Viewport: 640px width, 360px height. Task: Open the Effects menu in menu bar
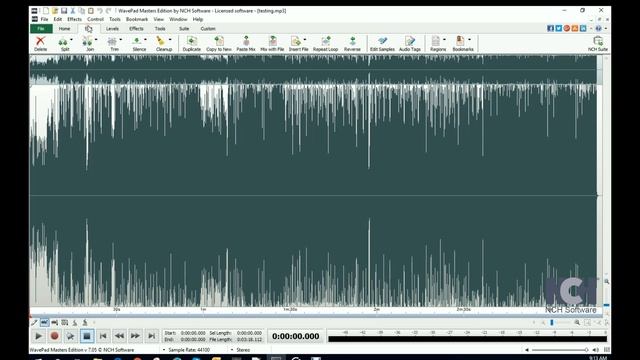(x=74, y=19)
